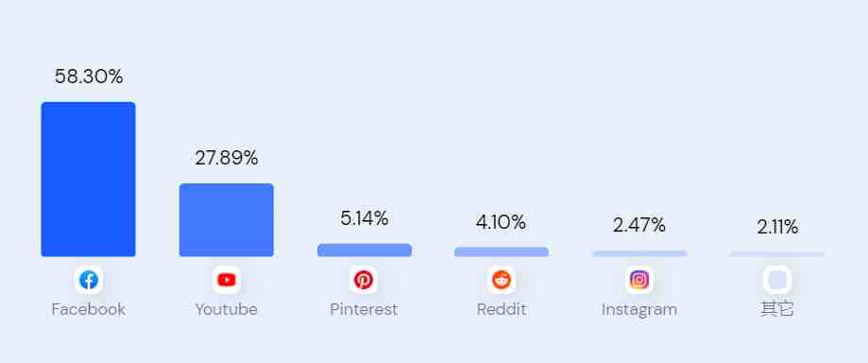Select the Reddit 4.10% bar
This screenshot has width=868, height=363.
[502, 251]
